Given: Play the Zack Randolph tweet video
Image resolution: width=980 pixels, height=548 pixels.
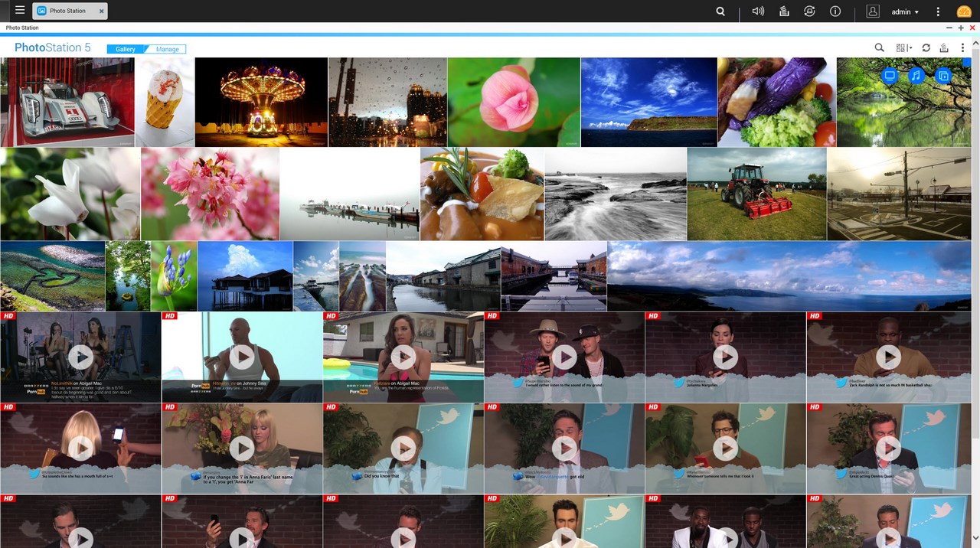Looking at the screenshot, I should [x=888, y=357].
